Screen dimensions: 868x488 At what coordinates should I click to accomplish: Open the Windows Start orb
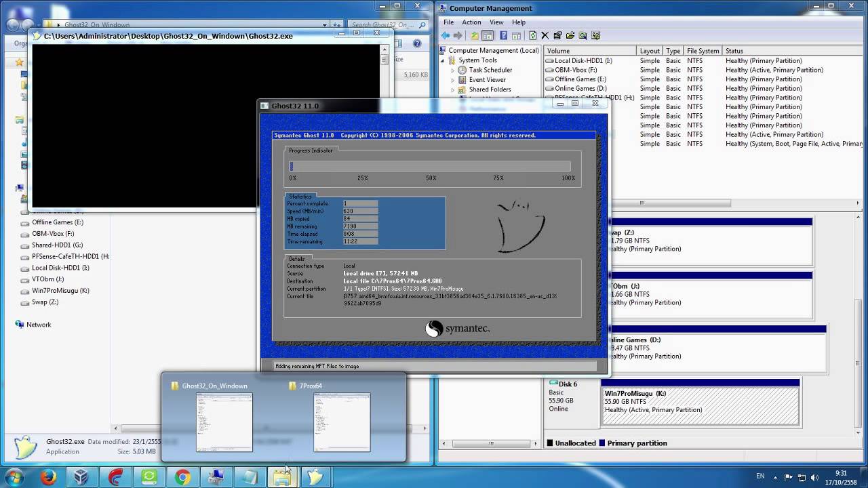[14, 477]
